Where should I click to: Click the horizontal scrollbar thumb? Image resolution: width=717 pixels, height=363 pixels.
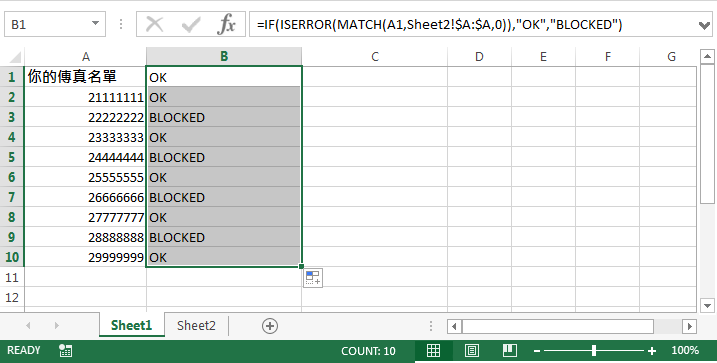click(x=557, y=326)
